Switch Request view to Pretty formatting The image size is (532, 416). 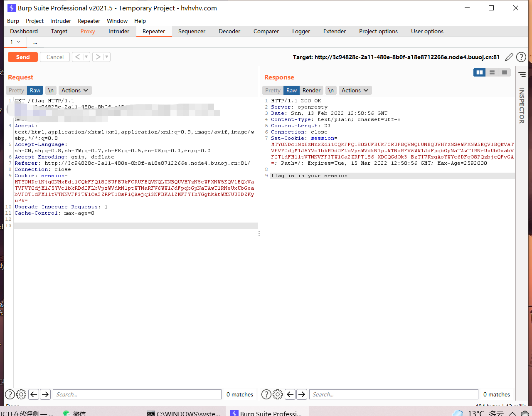(16, 90)
